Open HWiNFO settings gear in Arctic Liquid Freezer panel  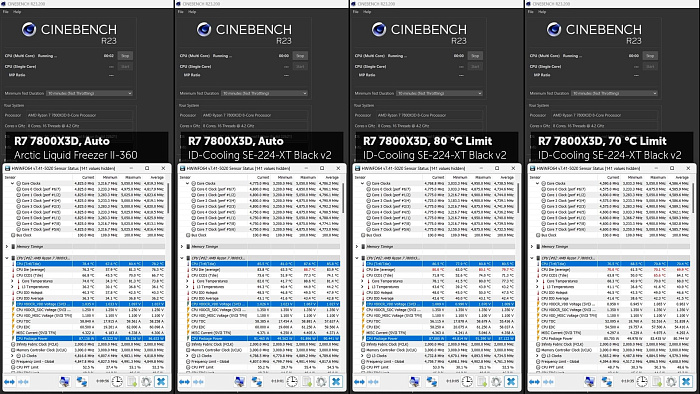(146, 382)
